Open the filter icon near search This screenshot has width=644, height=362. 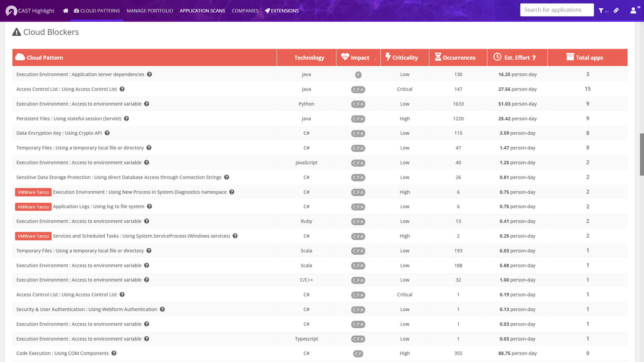(x=601, y=11)
